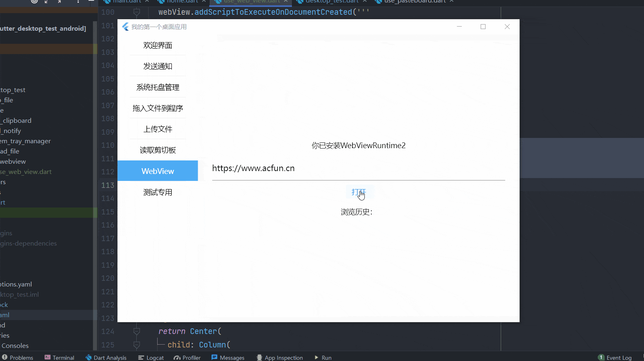This screenshot has width=644, height=361.
Task: Click line number 120 in the editor gutter
Action: (x=108, y=278)
